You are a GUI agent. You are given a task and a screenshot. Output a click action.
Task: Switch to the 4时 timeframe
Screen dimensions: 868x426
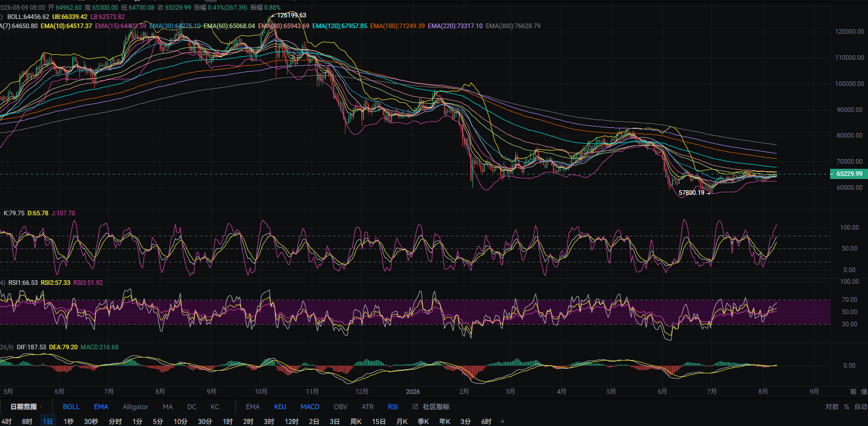point(6,421)
